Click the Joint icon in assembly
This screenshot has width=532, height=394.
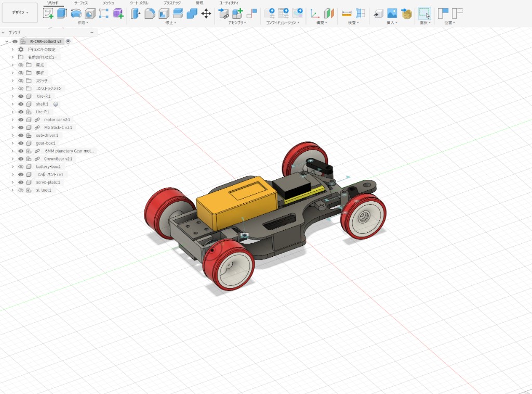point(251,14)
